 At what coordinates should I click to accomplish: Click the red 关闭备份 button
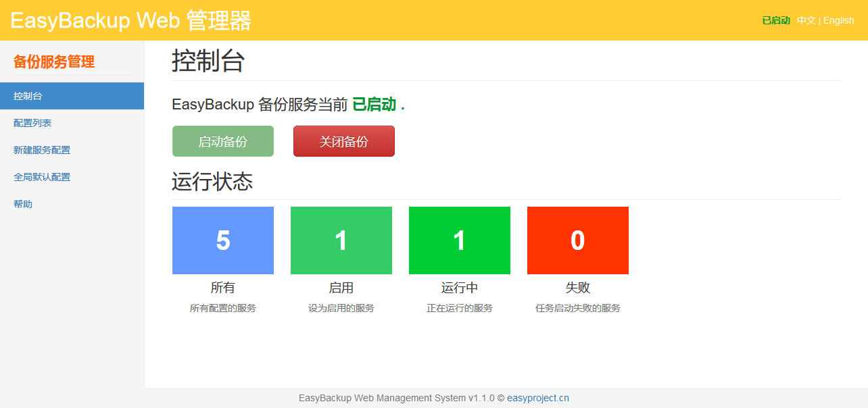pos(344,141)
